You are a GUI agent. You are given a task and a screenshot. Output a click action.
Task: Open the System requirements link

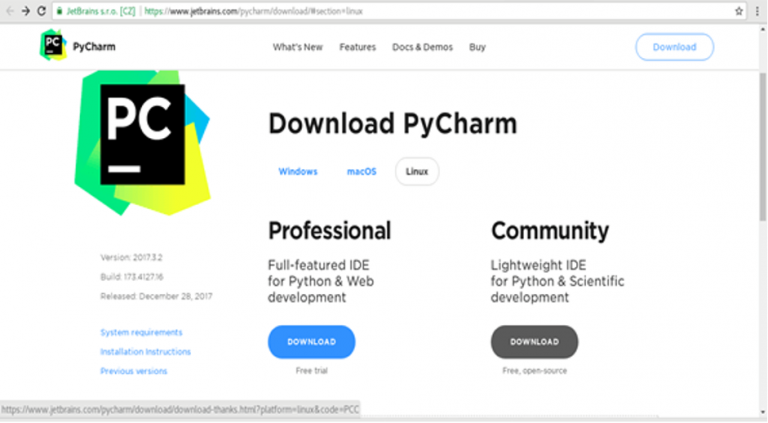pos(141,332)
